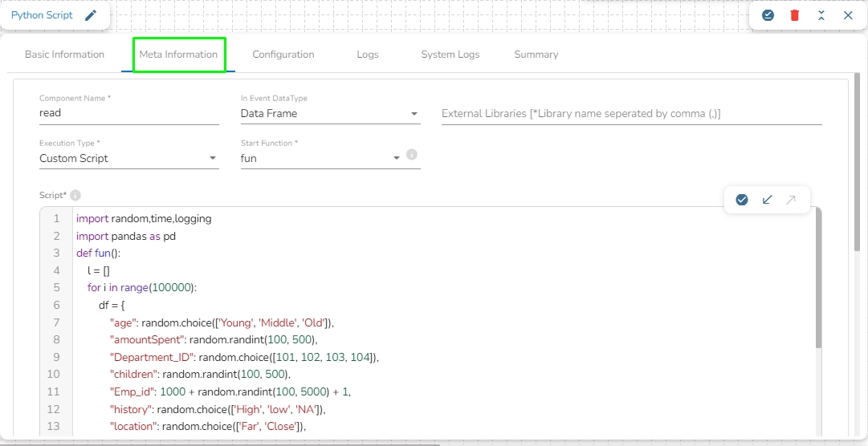Click the script editor vertical scrollbar
Screen dimensions: 868x446
[818, 281]
